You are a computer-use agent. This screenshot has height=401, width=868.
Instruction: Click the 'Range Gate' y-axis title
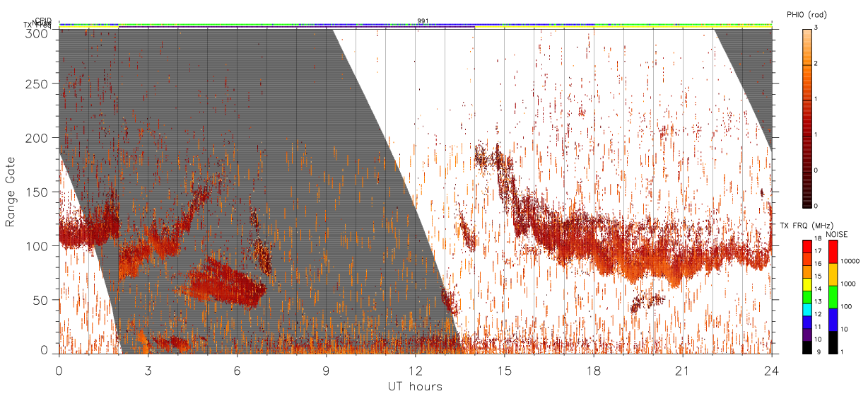click(11, 192)
